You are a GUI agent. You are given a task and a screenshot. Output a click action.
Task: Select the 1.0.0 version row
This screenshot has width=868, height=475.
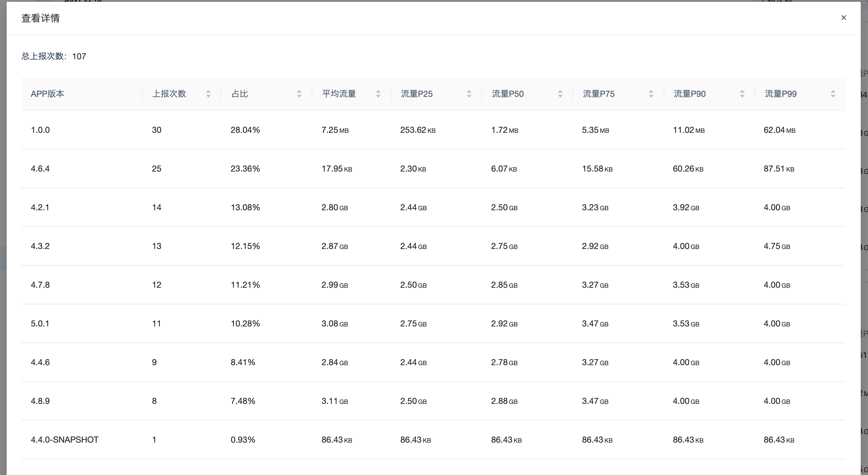[40, 130]
